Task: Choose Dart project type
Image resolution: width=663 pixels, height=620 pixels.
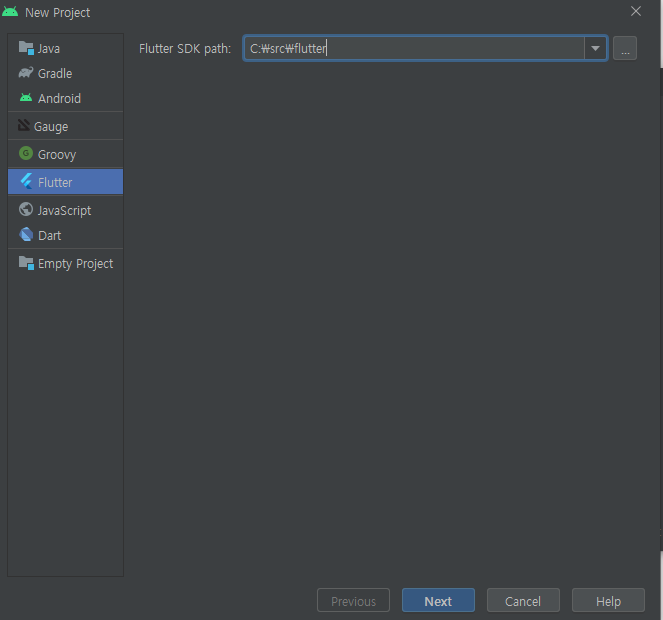Action: tap(66, 235)
